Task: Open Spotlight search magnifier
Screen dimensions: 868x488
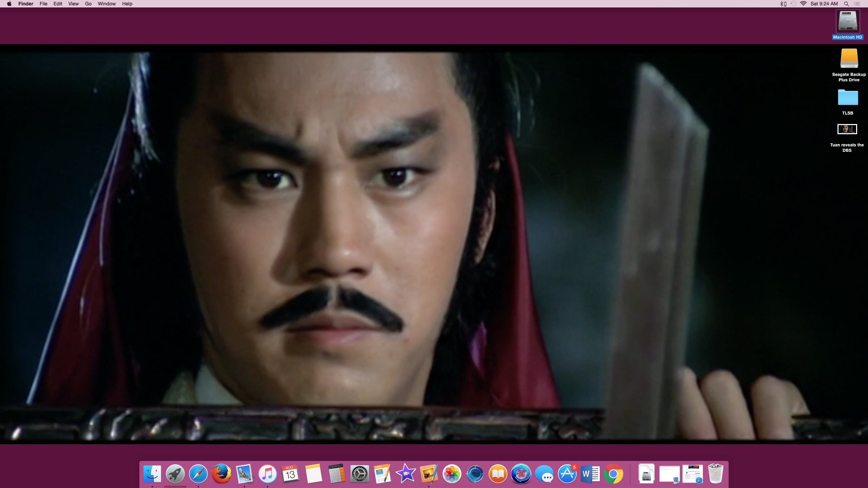Action: point(846,4)
